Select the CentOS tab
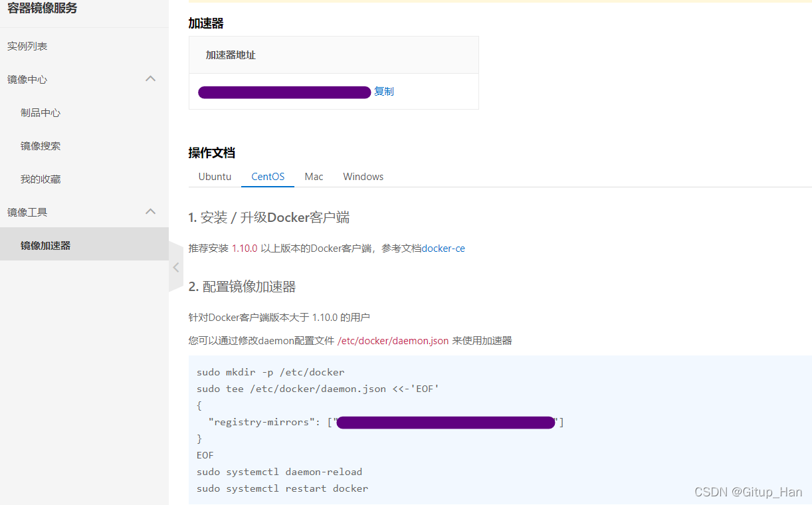Screen dimensions: 812x505 (x=268, y=177)
